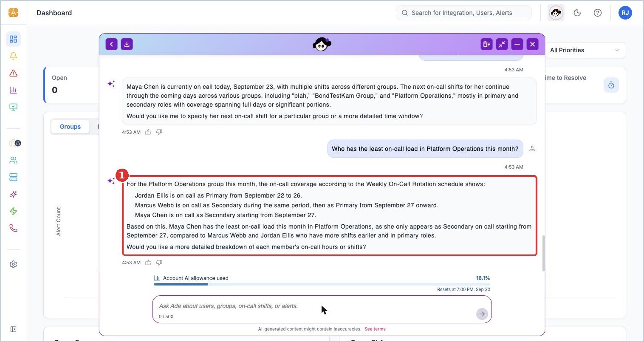The image size is (644, 342).
Task: Like the Platform Operations on-call load reply
Action: (148, 263)
